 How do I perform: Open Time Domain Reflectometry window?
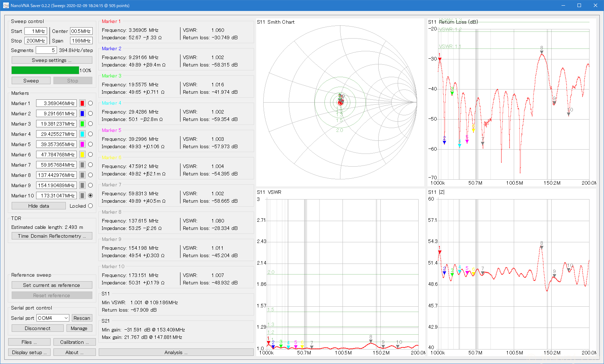[x=52, y=236]
